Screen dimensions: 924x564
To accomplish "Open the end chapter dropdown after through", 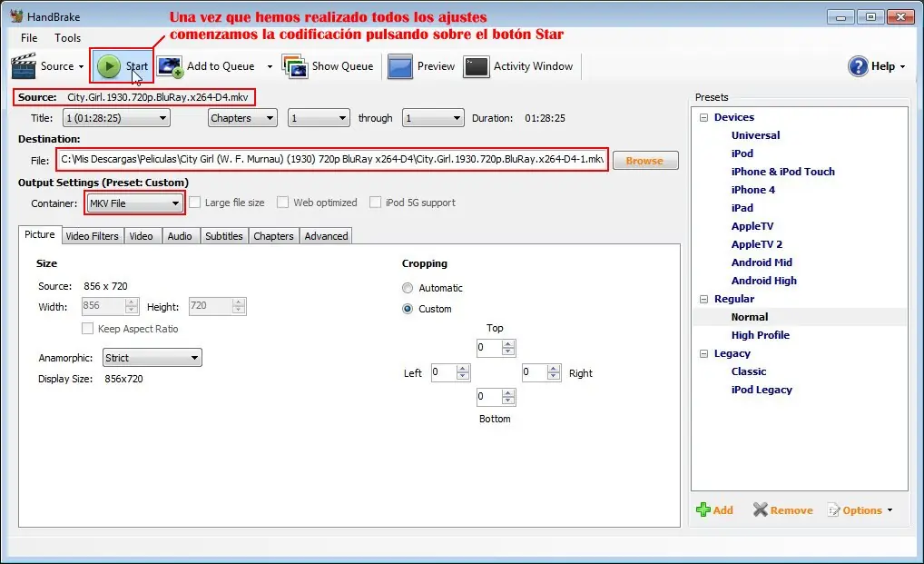I will (x=433, y=118).
